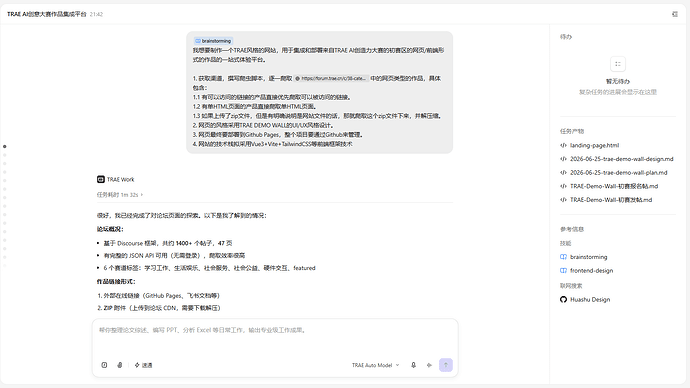
Task: Click the line mentioning JSON API 可用
Action: tap(174, 256)
